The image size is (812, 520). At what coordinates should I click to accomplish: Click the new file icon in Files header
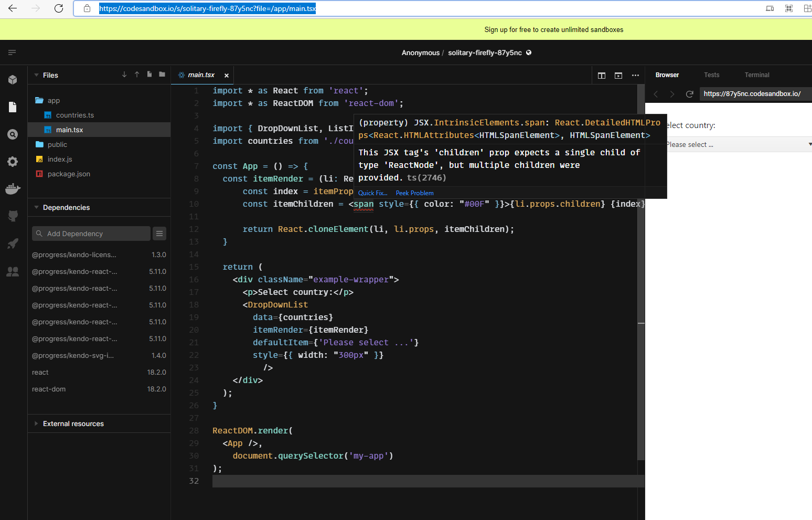[x=149, y=75]
